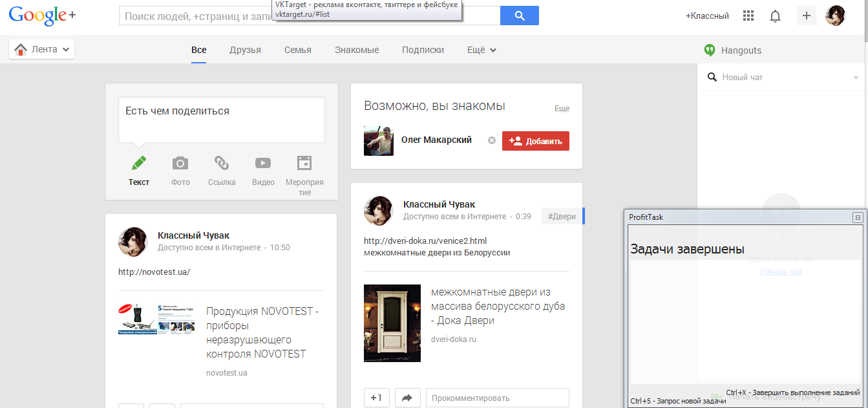Switch to the Знакомые tab

357,50
